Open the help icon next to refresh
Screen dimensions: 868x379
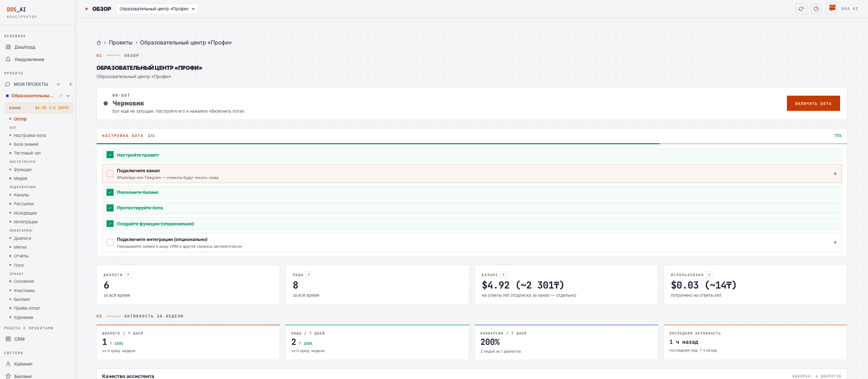click(x=816, y=9)
